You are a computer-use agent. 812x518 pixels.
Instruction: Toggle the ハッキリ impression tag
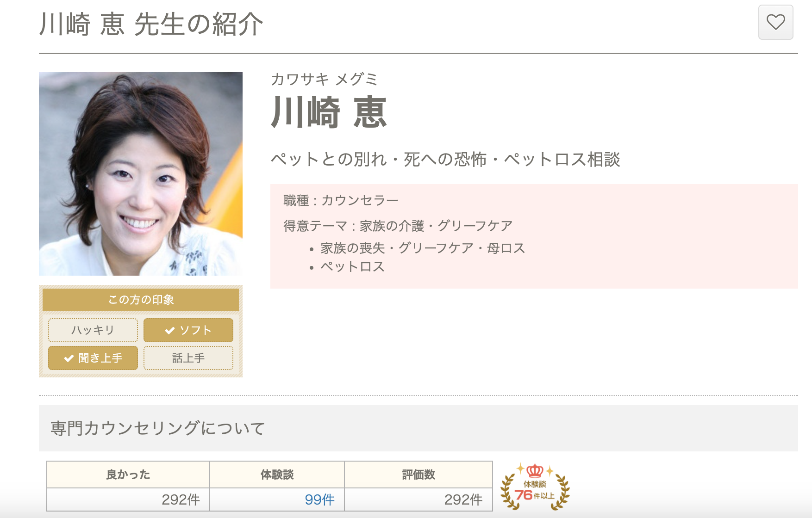93,330
